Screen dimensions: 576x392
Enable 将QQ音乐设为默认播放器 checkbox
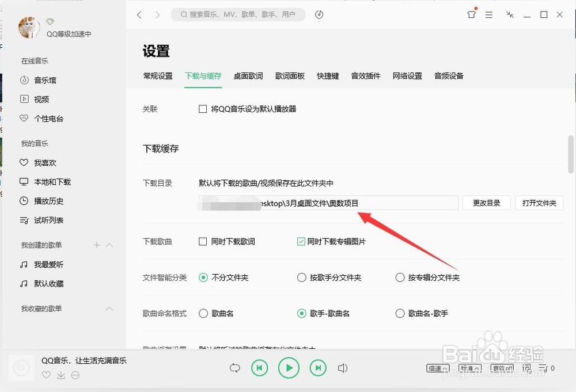pyautogui.click(x=203, y=108)
